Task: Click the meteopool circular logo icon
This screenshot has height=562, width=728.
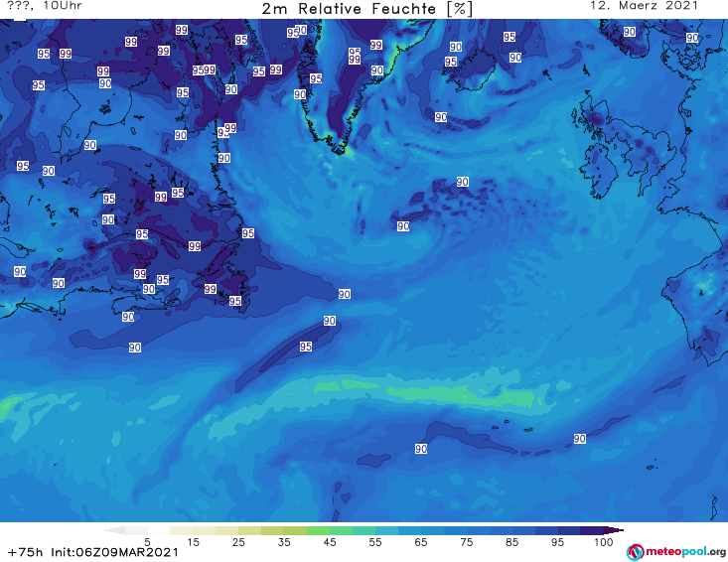Action: 635,552
